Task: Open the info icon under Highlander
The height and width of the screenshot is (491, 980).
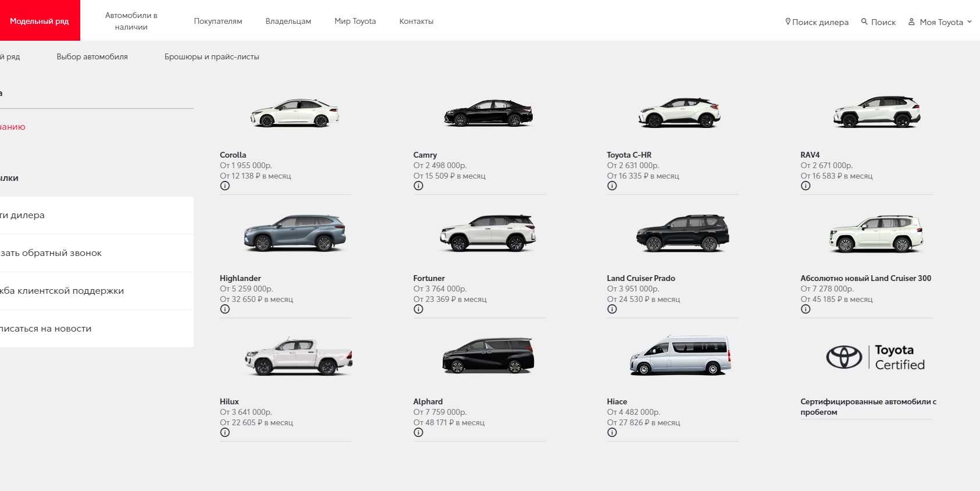Action: tap(225, 309)
